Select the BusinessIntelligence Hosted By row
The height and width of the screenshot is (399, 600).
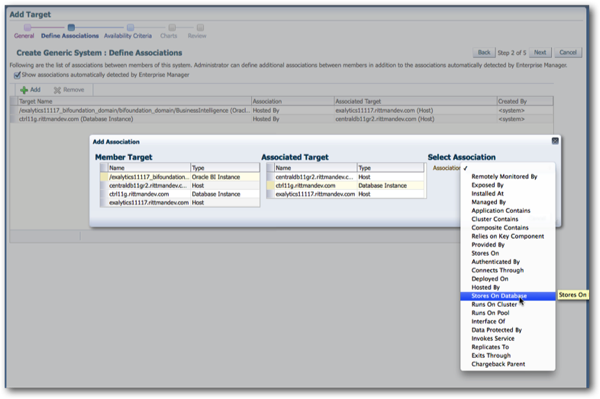282,110
